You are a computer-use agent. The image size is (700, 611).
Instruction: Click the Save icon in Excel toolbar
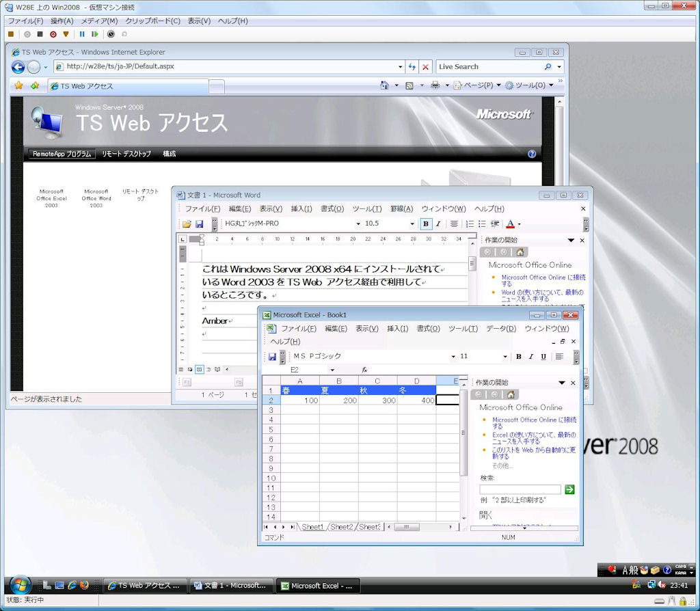point(272,357)
